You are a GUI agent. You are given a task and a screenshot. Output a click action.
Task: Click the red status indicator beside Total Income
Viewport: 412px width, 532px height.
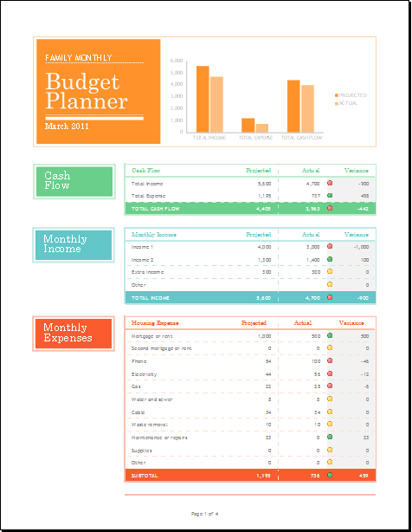(330, 183)
